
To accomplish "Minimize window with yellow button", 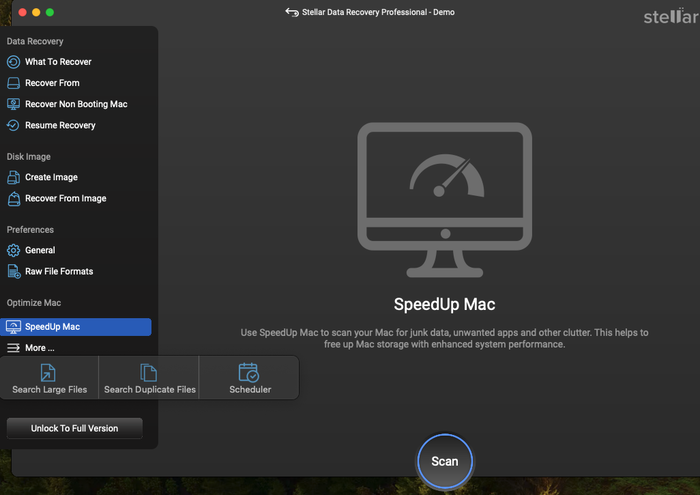I will (36, 12).
